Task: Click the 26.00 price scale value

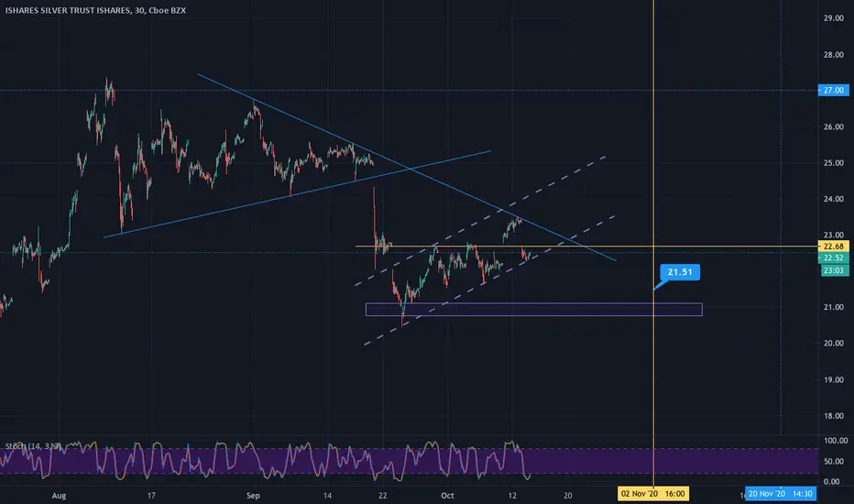Action: [833, 126]
